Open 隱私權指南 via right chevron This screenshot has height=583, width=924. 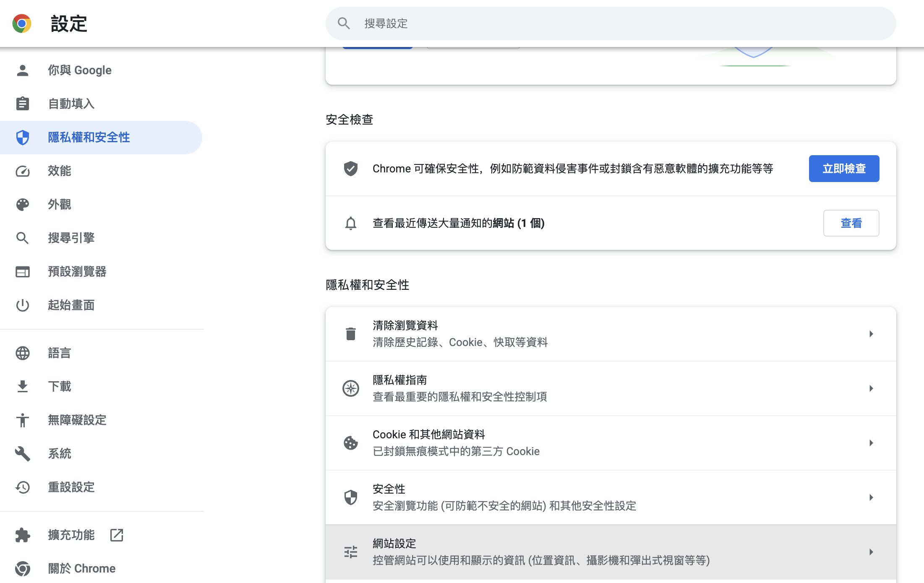(x=871, y=388)
